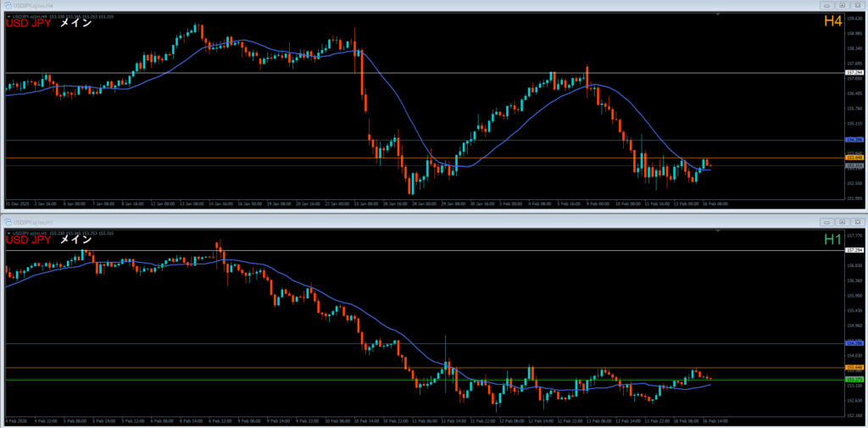Click the 16 Feb 14:00 time label on H1

(715, 421)
